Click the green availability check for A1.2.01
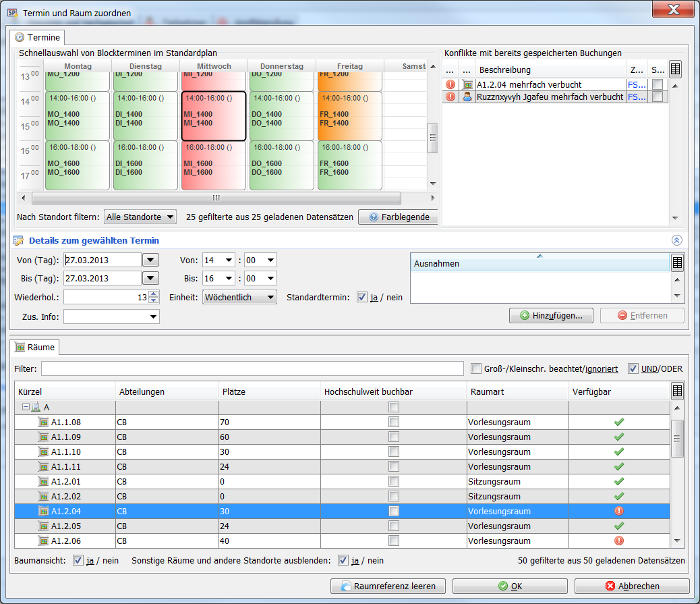Screen dimensions: 700x604 coord(619,482)
